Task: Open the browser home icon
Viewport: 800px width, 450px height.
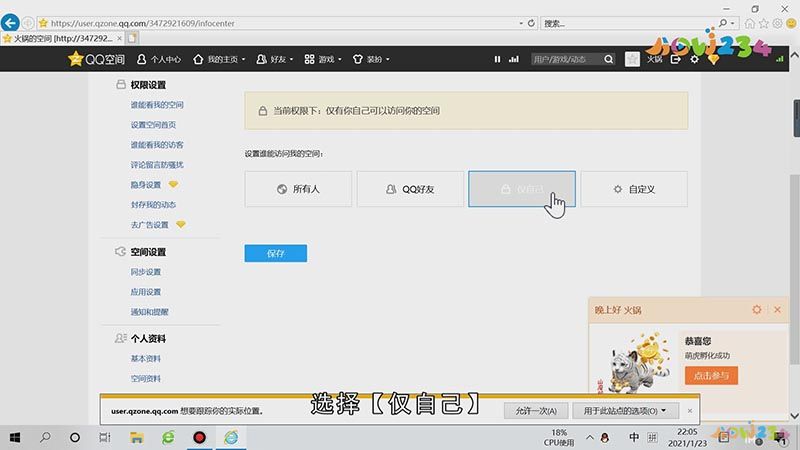Action: point(749,23)
